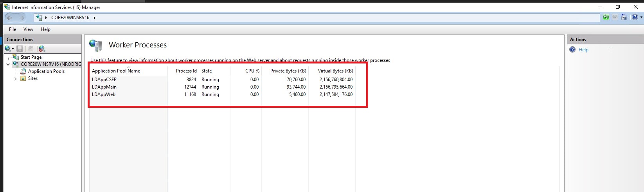This screenshot has height=192, width=644.
Task: Open the File menu
Action: [13, 29]
